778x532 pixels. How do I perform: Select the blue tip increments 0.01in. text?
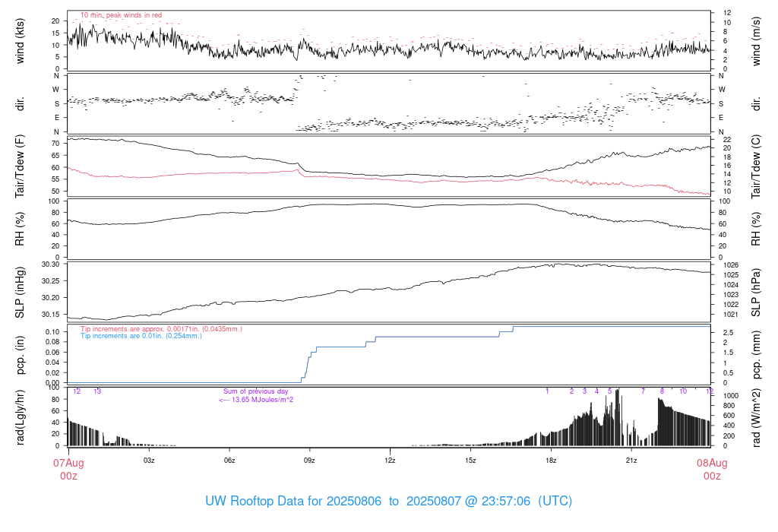click(x=141, y=335)
